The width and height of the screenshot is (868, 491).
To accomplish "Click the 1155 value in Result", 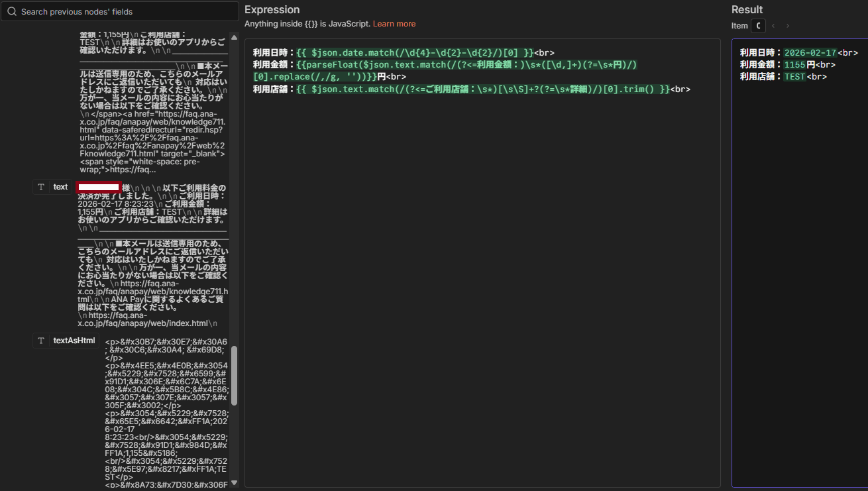I will pyautogui.click(x=794, y=65).
